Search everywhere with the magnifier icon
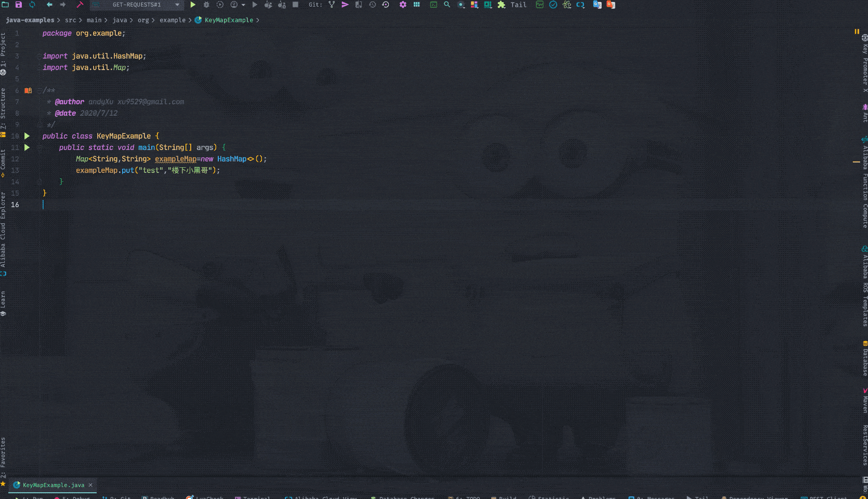 pos(447,5)
